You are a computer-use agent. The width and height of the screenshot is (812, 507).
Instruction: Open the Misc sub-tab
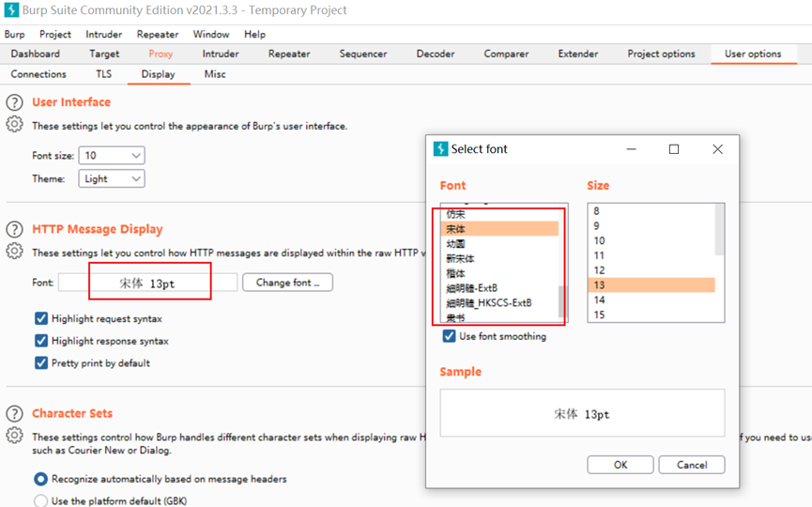215,74
